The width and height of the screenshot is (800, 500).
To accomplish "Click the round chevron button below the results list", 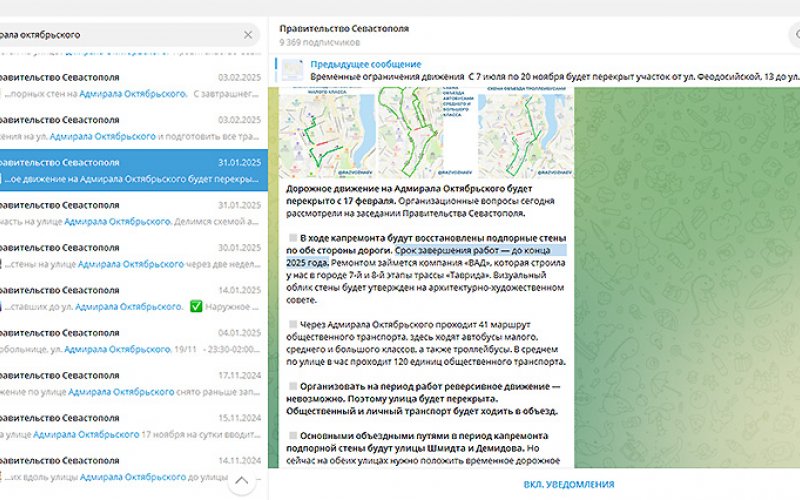I will tap(241, 483).
